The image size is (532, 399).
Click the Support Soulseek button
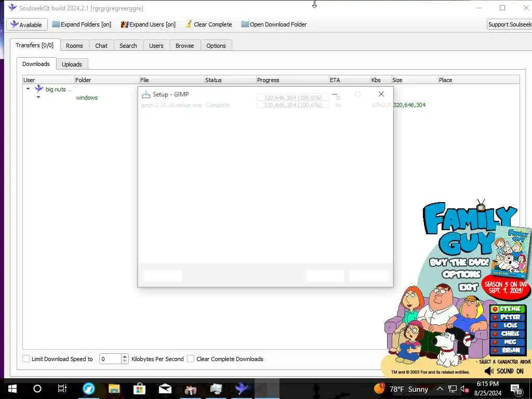coord(509,24)
